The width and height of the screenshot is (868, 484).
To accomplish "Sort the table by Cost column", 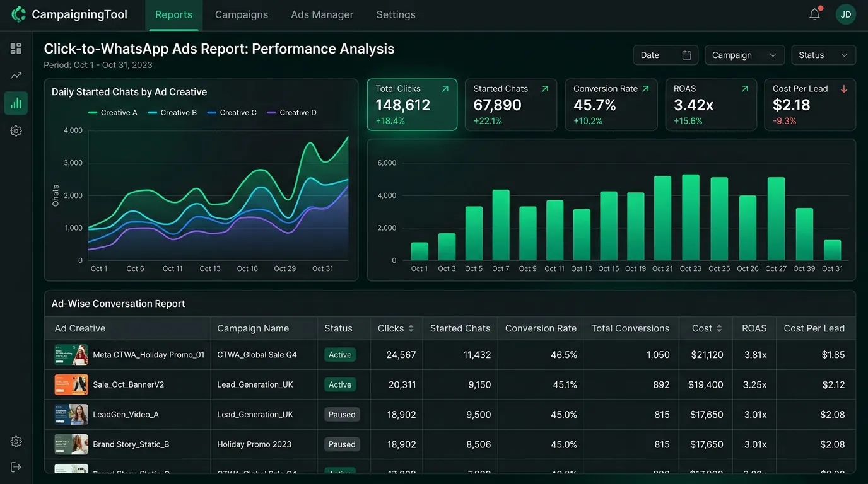I will tap(719, 328).
